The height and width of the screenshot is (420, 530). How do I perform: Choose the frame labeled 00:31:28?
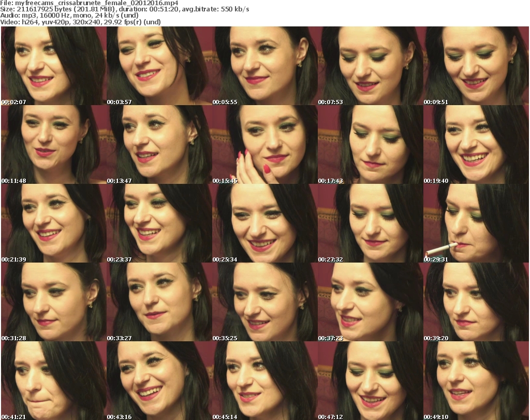click(53, 302)
